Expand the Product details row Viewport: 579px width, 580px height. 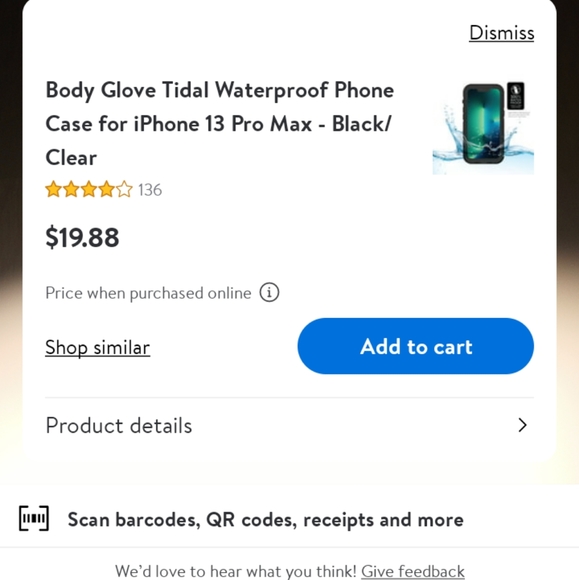tap(289, 425)
